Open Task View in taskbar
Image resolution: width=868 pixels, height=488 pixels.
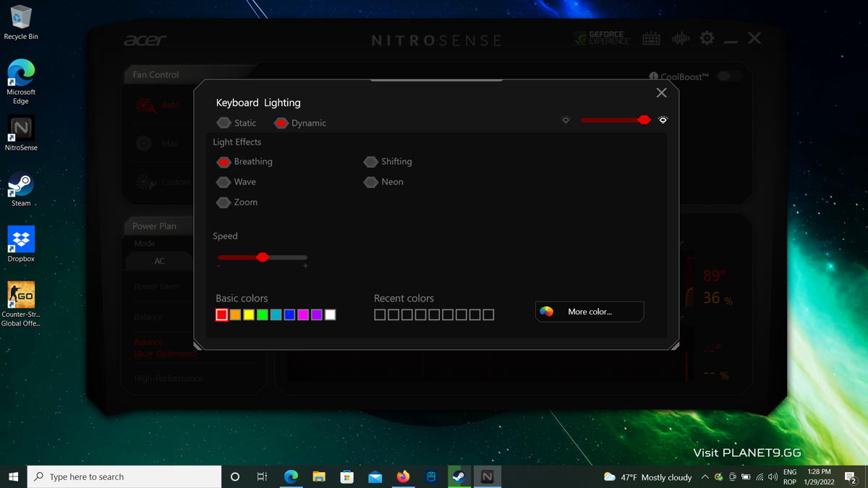262,476
